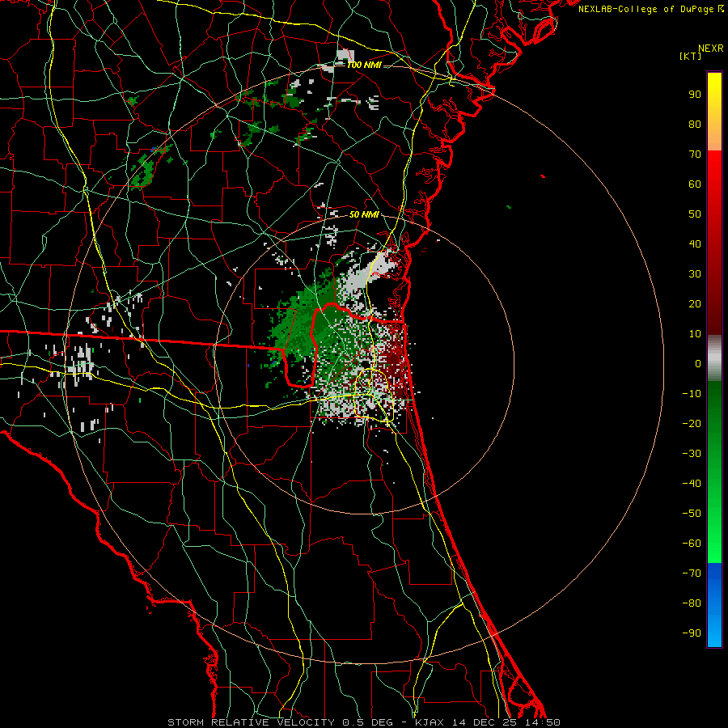Select the 50 NMI range ring label
The height and width of the screenshot is (728, 728).
tap(364, 214)
